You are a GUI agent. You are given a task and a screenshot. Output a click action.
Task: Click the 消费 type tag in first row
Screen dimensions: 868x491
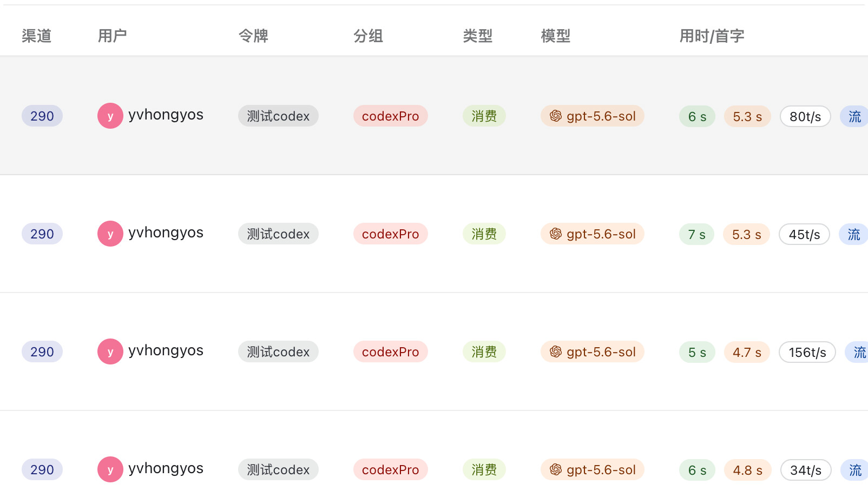(484, 116)
